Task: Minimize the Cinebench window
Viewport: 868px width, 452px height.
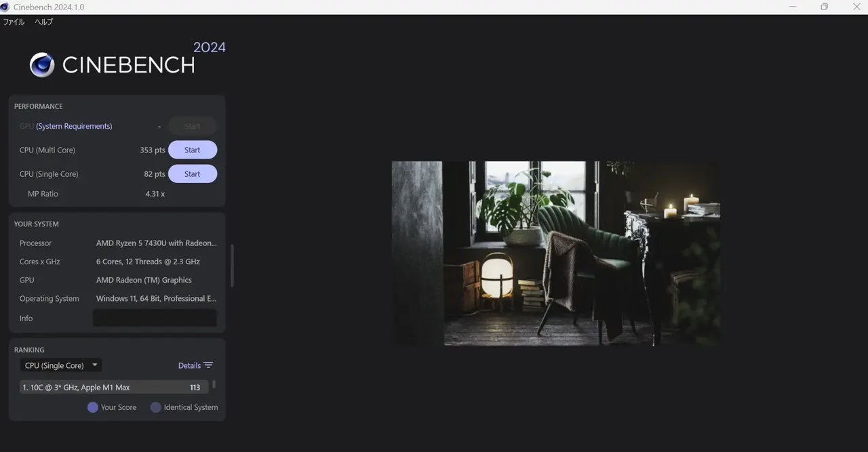Action: click(x=793, y=7)
